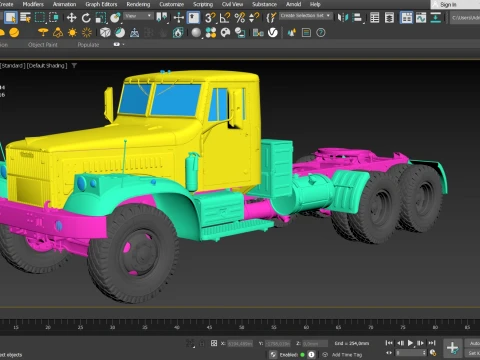Click the orange sphere primitive icon

pyautogui.click(x=14, y=33)
